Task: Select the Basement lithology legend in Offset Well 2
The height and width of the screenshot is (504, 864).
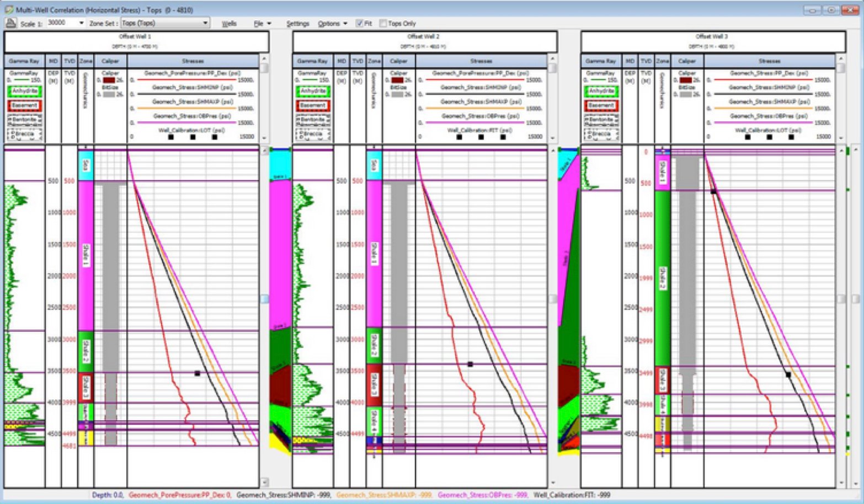Action: pos(313,104)
